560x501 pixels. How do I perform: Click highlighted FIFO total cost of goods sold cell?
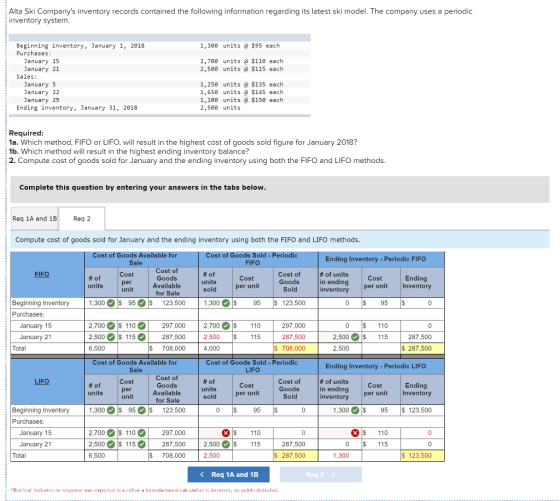point(295,348)
